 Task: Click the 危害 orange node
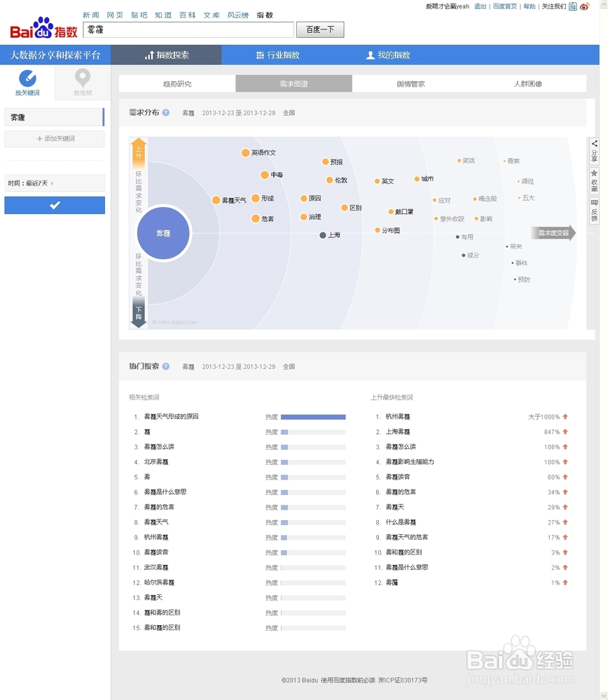[256, 218]
